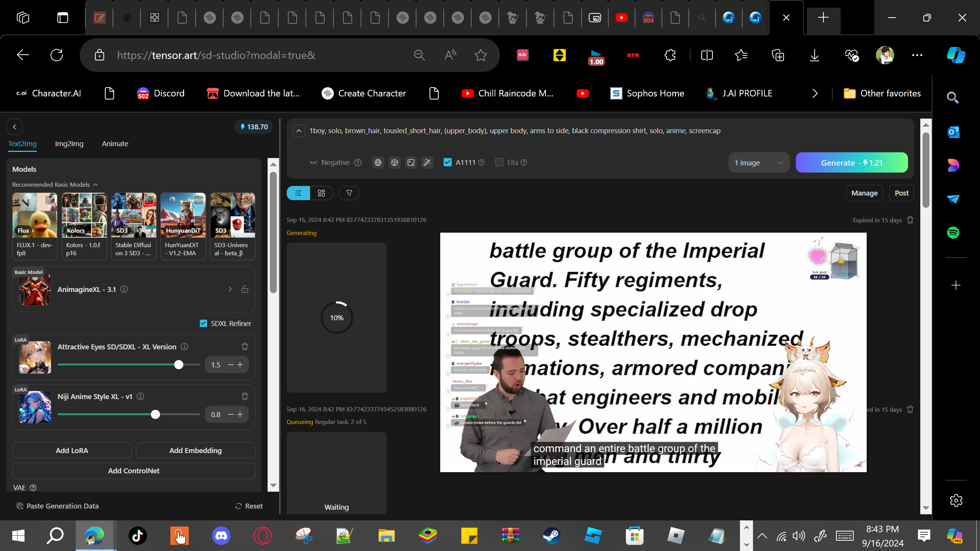Switch to Img2Img tab

pyautogui.click(x=69, y=144)
